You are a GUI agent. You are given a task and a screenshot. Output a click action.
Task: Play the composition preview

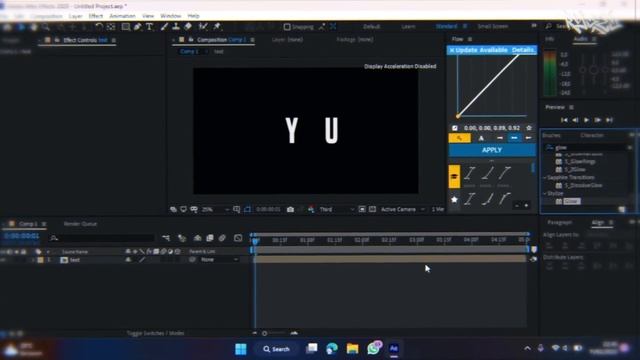point(587,120)
